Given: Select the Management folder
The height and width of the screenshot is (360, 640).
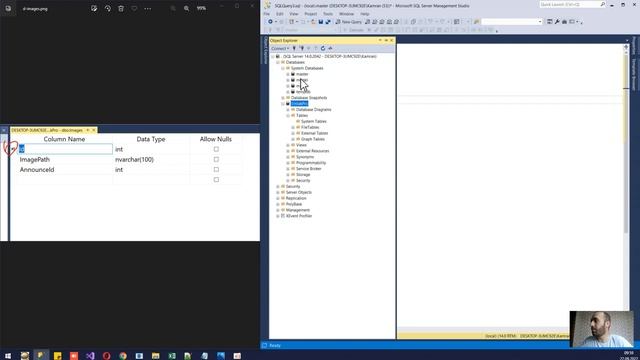Looking at the screenshot, I should (298, 210).
